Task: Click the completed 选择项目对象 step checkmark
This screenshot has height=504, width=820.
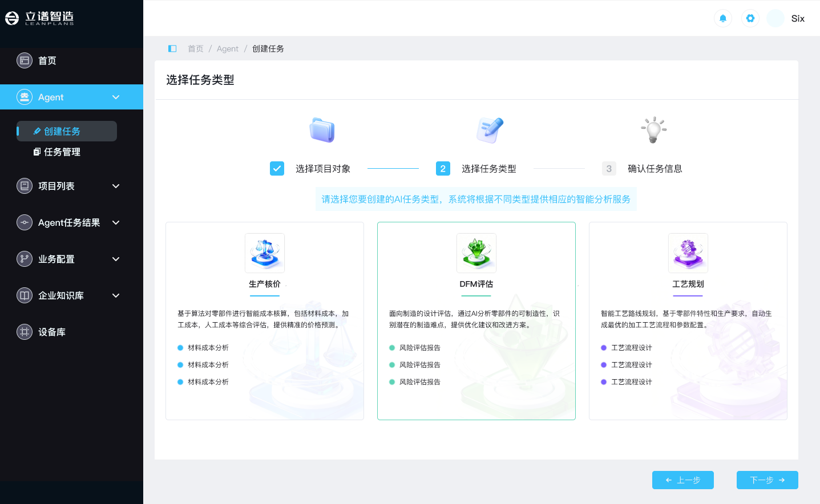Action: 277,169
